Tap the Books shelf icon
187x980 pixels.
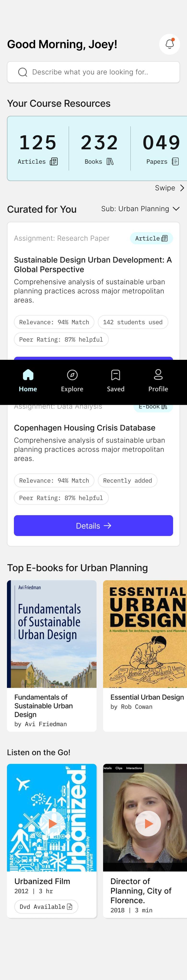[110, 162]
